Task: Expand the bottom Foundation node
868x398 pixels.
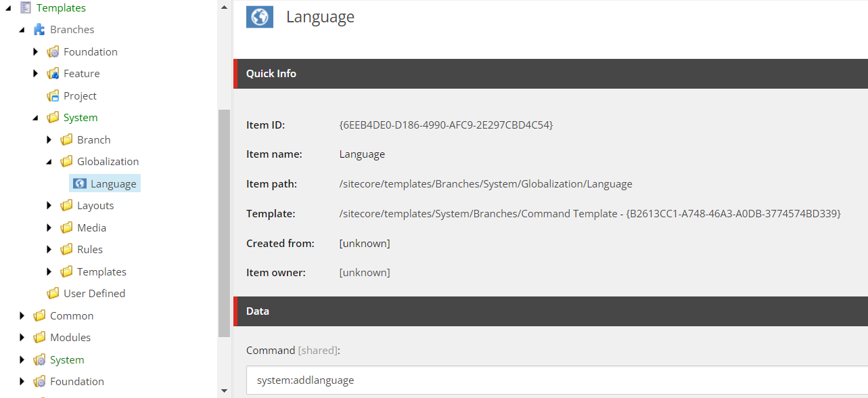Action: point(22,382)
